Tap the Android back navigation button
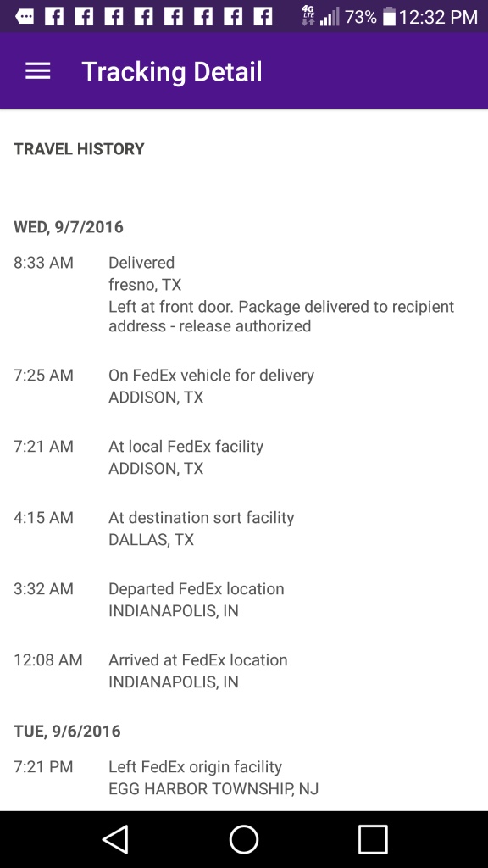 (116, 839)
